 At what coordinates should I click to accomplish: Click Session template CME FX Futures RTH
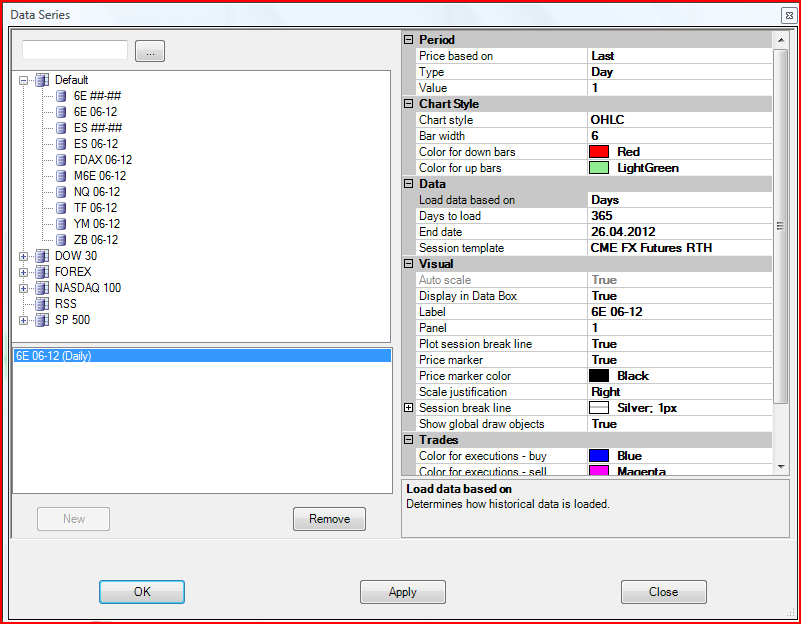pyautogui.click(x=680, y=248)
